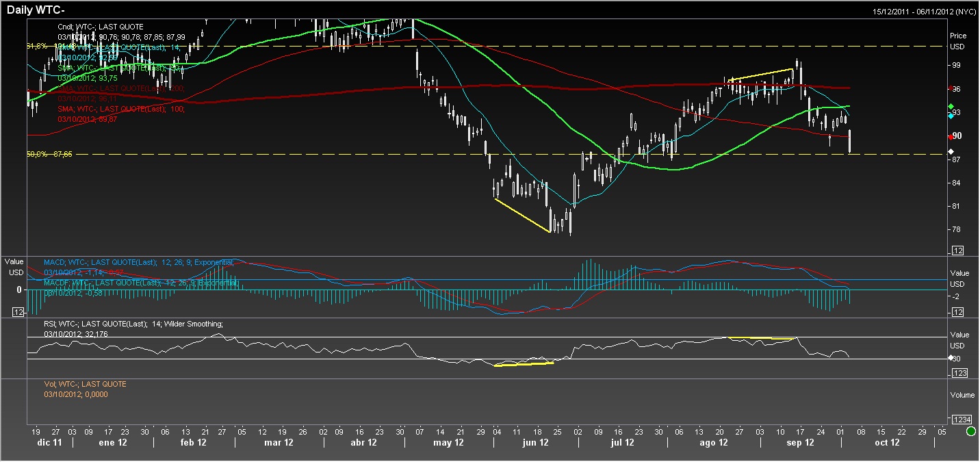Viewport: 980px width, 462px height.
Task: Click the date range label 15/12/2011 - 06/11/2012
Action: [x=925, y=12]
